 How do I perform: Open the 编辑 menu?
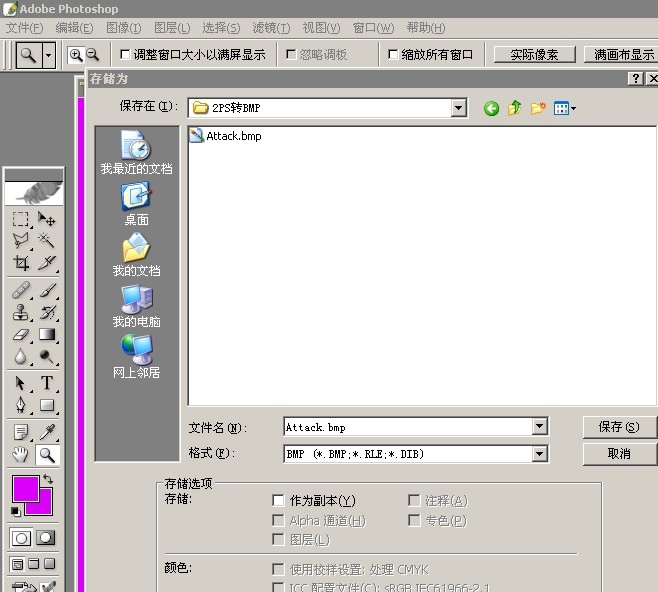pyautogui.click(x=74, y=28)
